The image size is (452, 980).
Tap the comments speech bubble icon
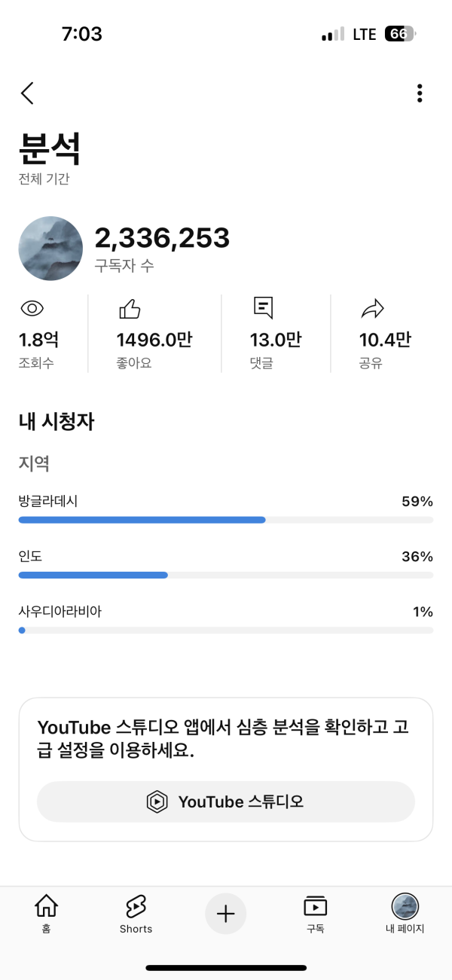[263, 307]
